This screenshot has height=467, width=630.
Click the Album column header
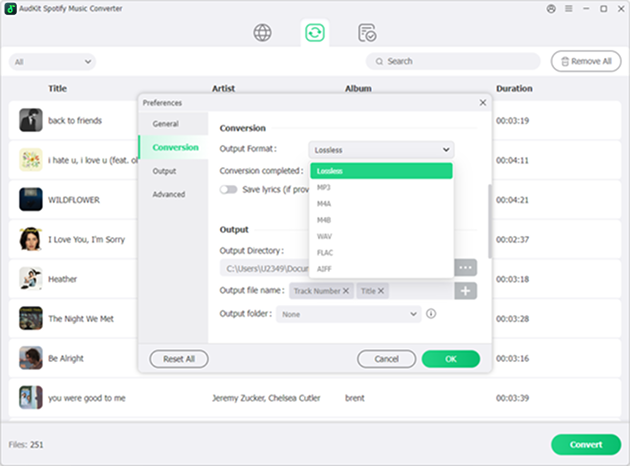point(358,88)
